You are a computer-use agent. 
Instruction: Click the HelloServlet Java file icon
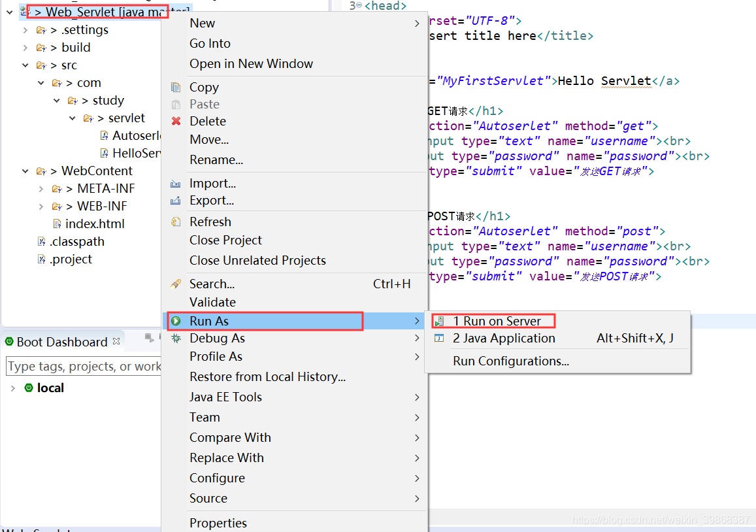[104, 154]
